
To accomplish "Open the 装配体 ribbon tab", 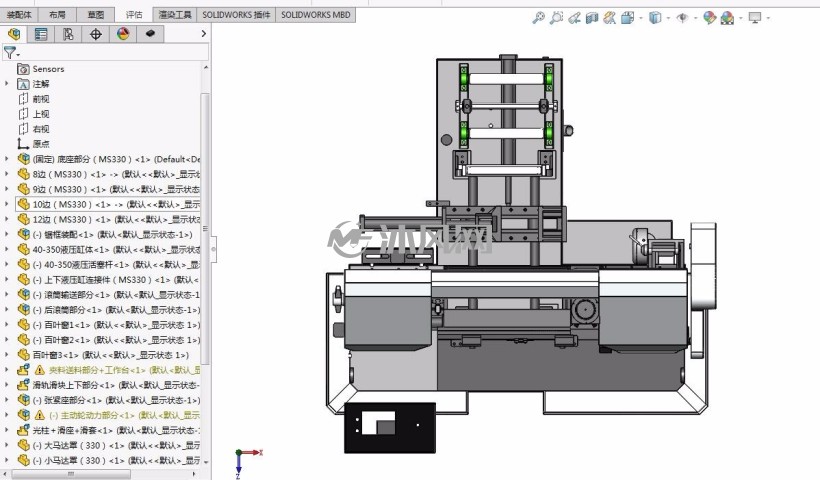I will 19,15.
